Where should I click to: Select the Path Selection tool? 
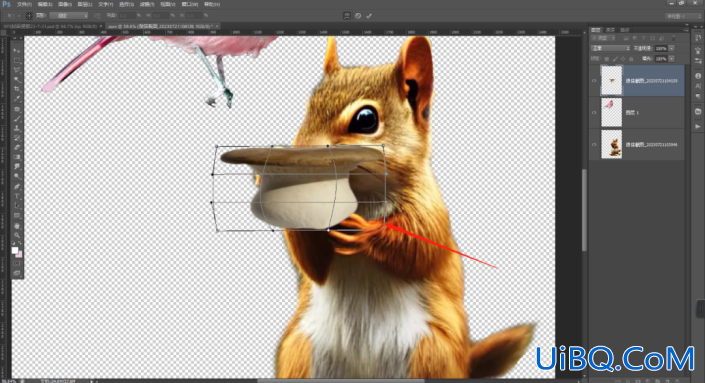click(17, 206)
